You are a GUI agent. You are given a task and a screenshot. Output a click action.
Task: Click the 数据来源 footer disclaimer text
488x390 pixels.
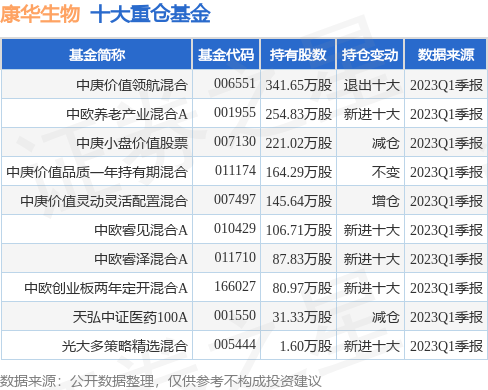(x=161, y=381)
